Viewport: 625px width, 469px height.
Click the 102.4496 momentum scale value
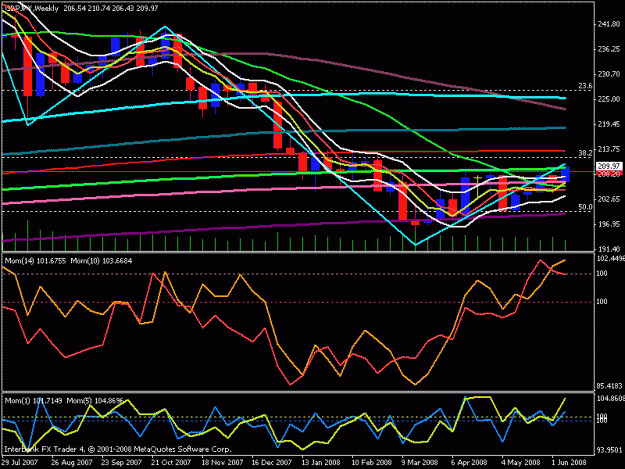[x=610, y=259]
